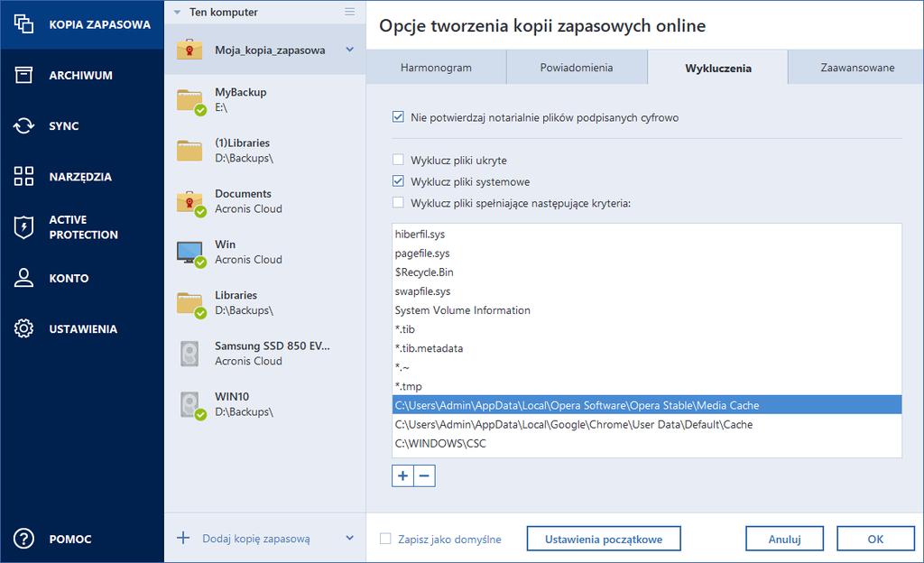This screenshot has height=563, width=924.
Task: Select Google\Chrome Cache path entry
Action: (646, 424)
